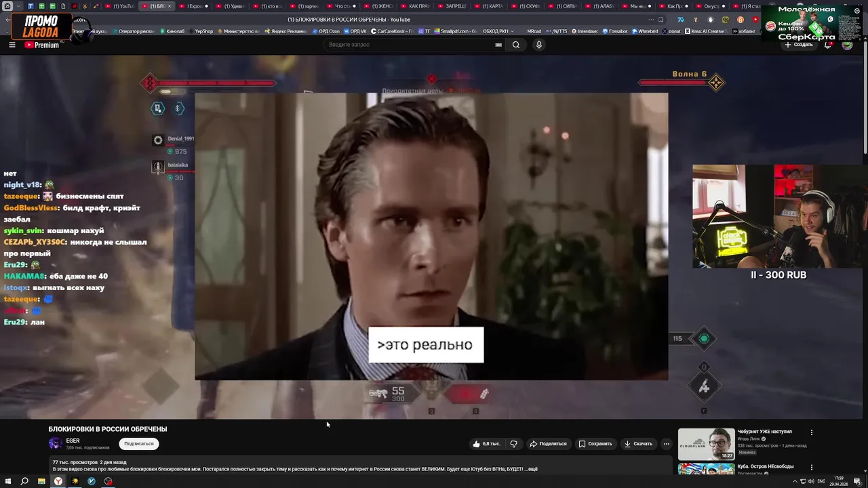Open Чебурнет УЖЕ наступил video thumbnail

[x=706, y=444]
